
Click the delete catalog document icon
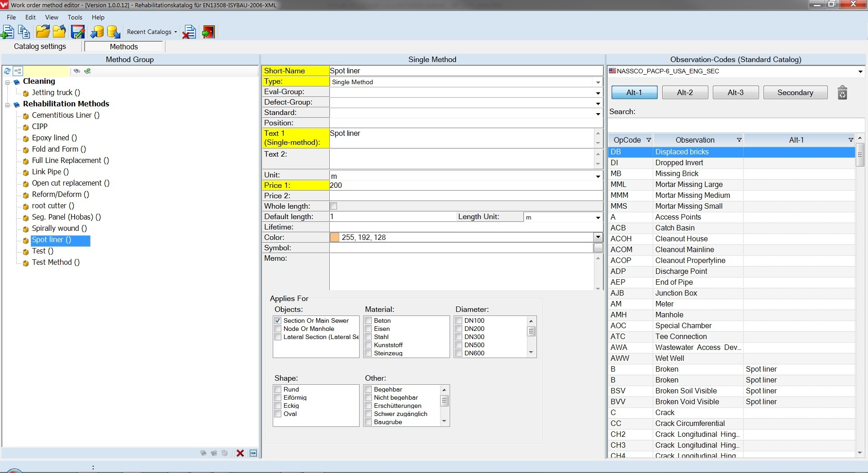click(x=189, y=32)
